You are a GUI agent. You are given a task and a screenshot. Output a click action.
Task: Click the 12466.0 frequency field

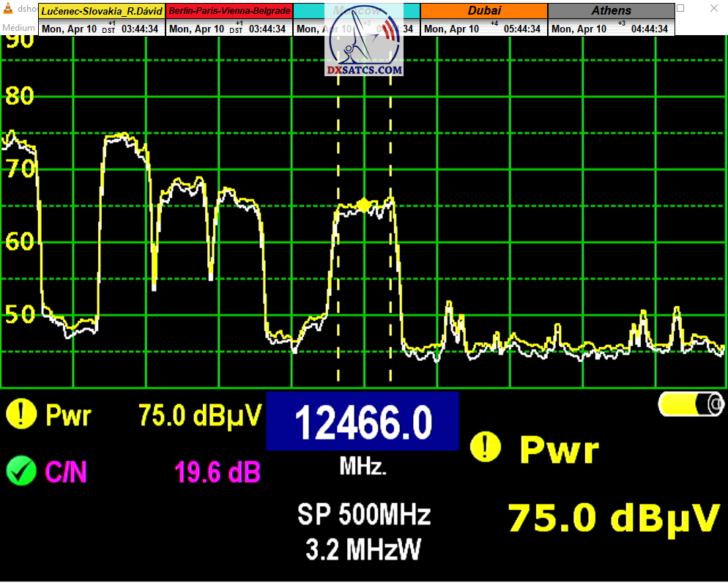coord(362,421)
